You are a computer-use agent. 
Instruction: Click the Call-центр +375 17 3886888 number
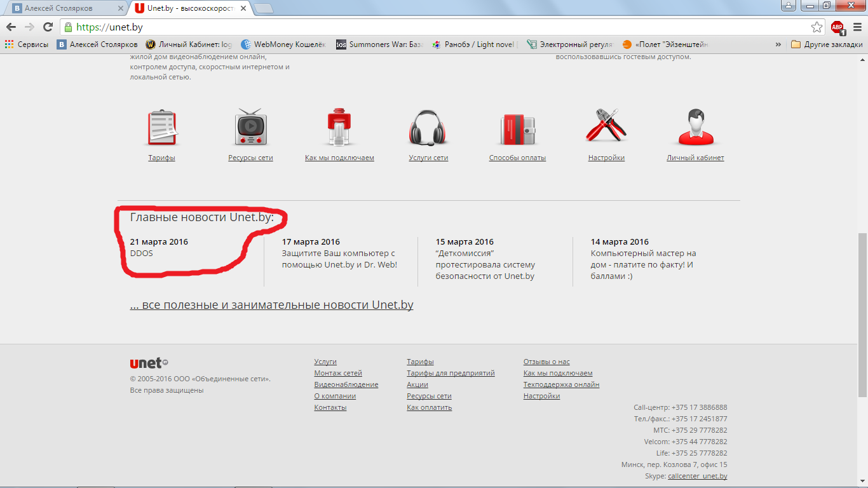699,407
